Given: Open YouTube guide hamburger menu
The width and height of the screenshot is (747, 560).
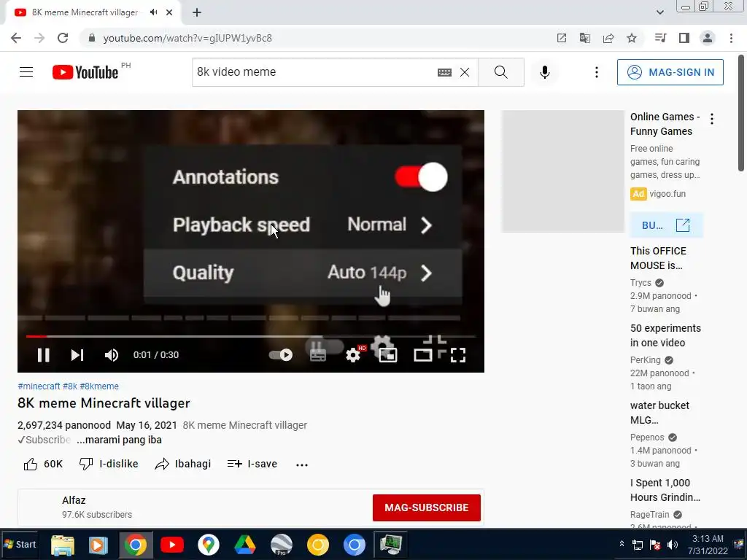Looking at the screenshot, I should pyautogui.click(x=26, y=72).
